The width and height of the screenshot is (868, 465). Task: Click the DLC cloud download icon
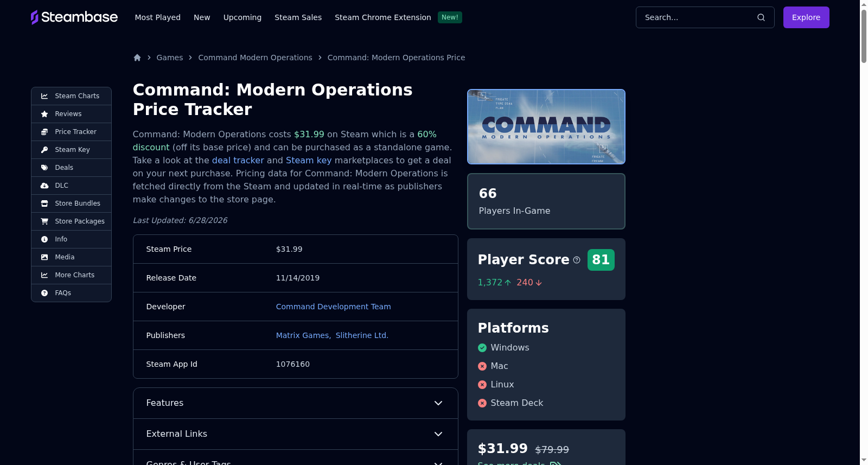click(x=44, y=186)
